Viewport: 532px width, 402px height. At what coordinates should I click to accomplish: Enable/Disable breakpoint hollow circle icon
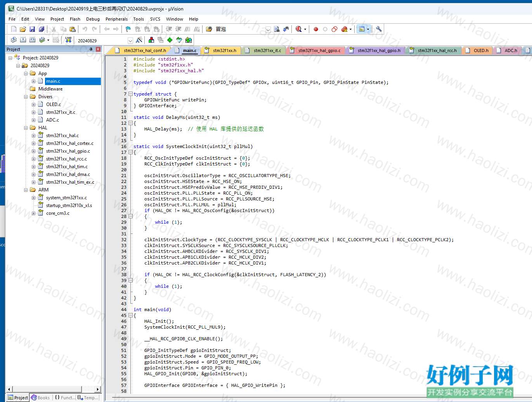tap(325, 29)
